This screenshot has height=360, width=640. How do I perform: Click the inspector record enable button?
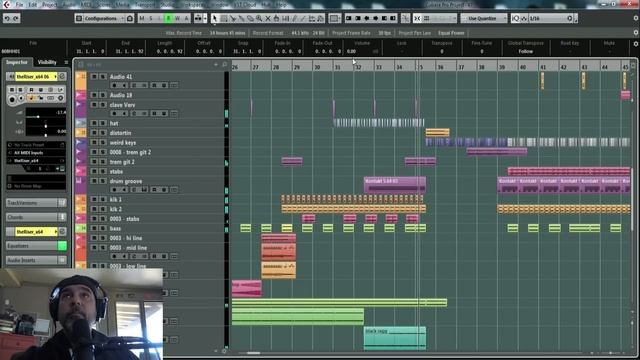tap(12, 98)
